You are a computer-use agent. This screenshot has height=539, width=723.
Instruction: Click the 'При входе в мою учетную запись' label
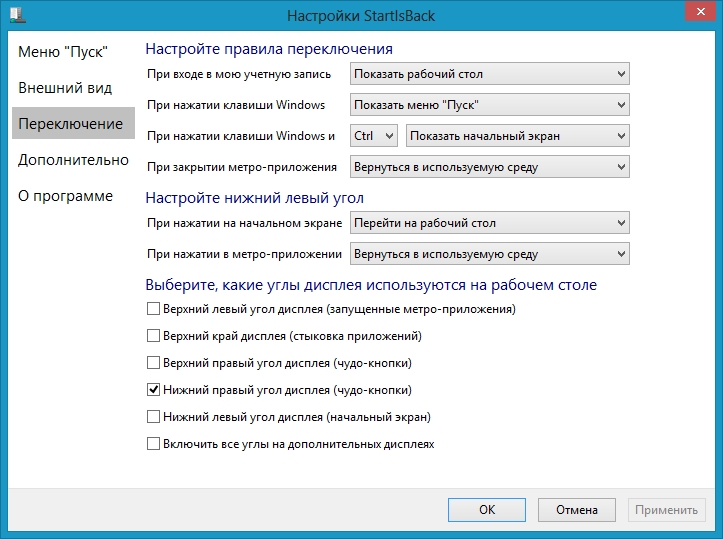[239, 74]
